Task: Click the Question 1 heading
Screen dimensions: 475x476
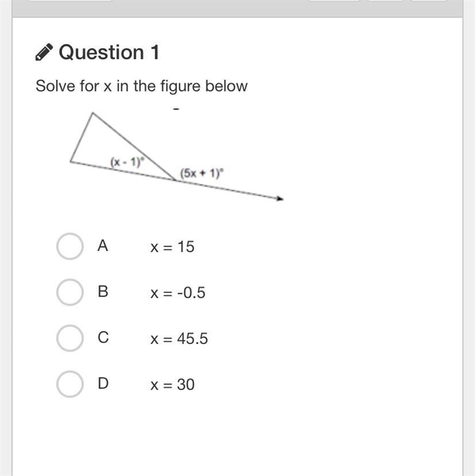Action: click(x=109, y=52)
